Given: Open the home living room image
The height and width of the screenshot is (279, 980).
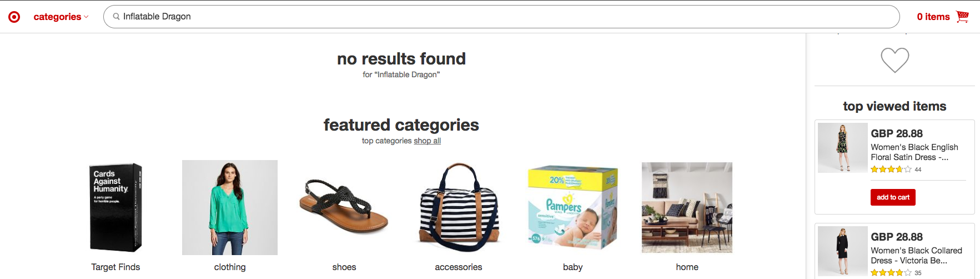Looking at the screenshot, I should tap(687, 207).
